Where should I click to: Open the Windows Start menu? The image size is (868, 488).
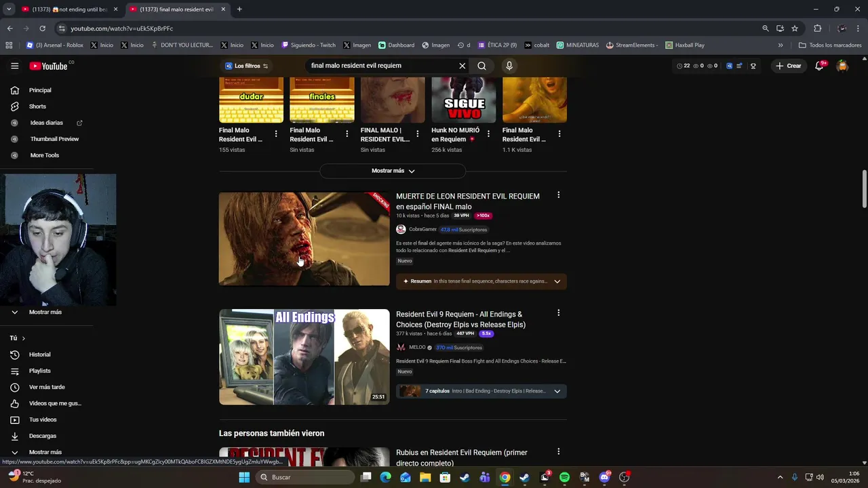click(x=244, y=477)
